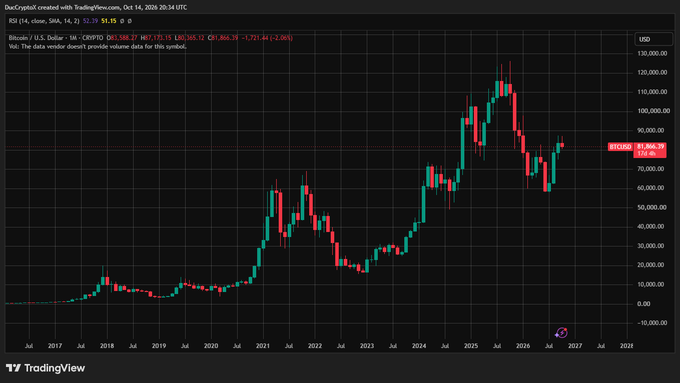Click the close value C81,866.39
The height and width of the screenshot is (383, 680).
click(223, 38)
